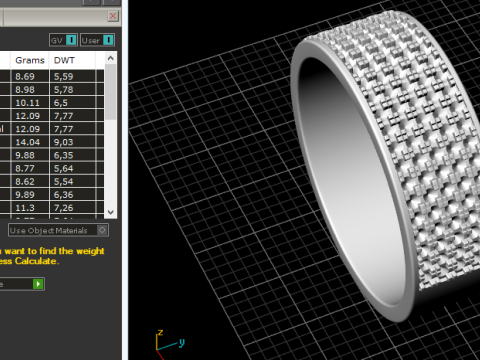
Task: Select the 5,54 DWT cell
Action: tap(72, 181)
